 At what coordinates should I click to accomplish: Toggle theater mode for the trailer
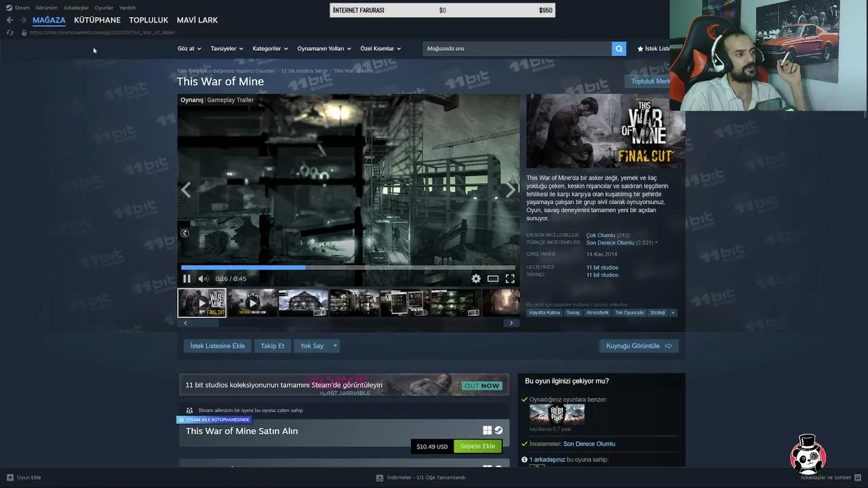click(x=493, y=279)
